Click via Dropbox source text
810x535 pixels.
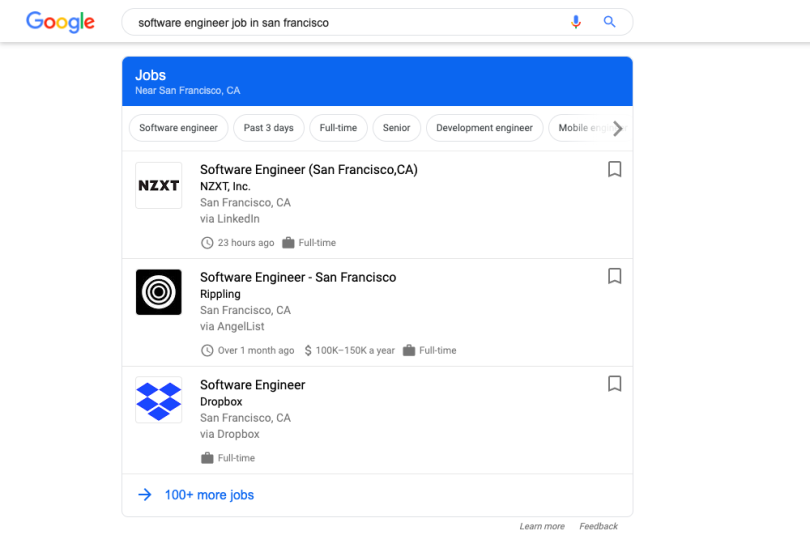pos(230,434)
